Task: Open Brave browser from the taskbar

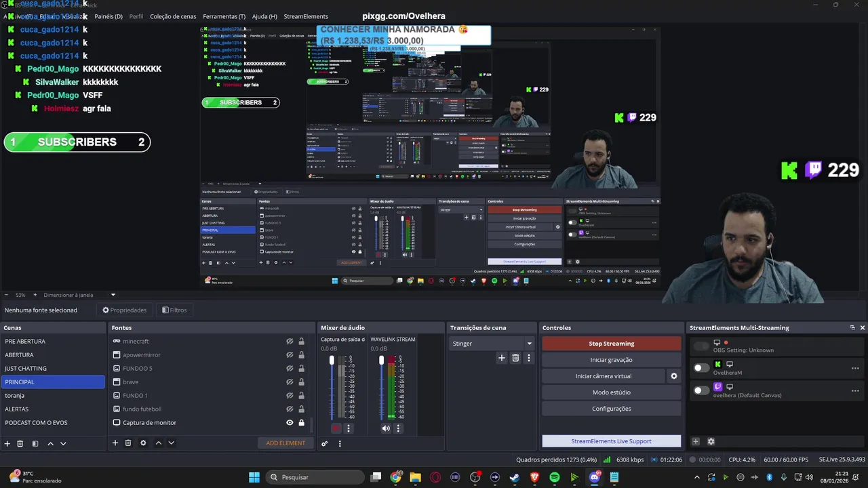Action: tap(534, 477)
